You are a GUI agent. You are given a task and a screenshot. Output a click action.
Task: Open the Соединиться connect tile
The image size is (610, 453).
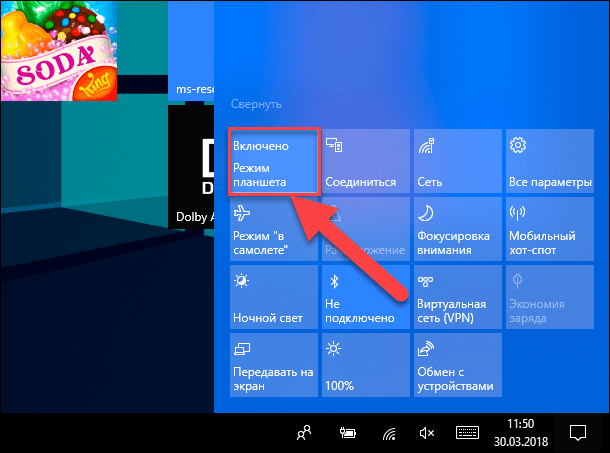point(366,161)
